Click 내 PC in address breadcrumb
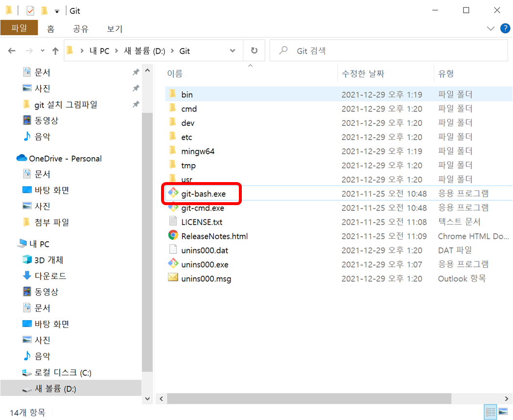The height and width of the screenshot is (420, 513). click(99, 51)
